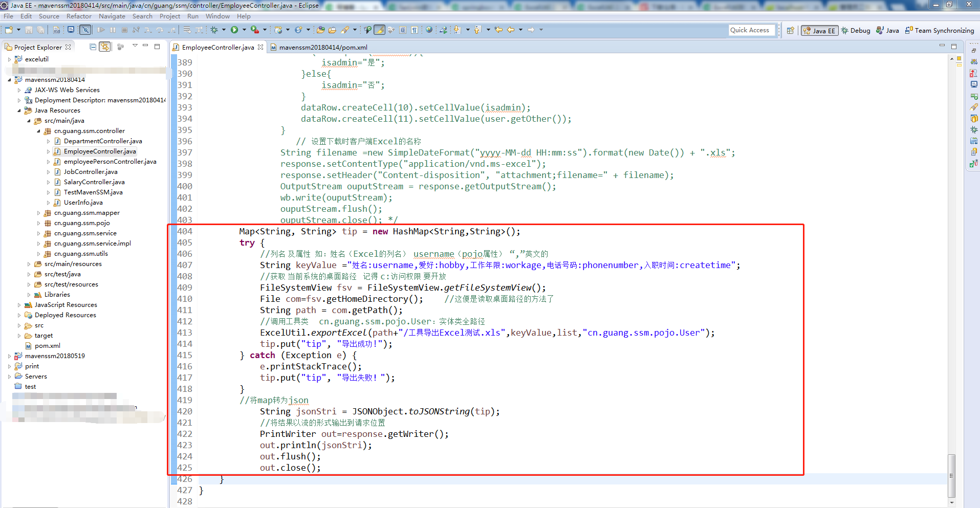Click the Run green play icon
The image size is (980, 508).
(234, 30)
